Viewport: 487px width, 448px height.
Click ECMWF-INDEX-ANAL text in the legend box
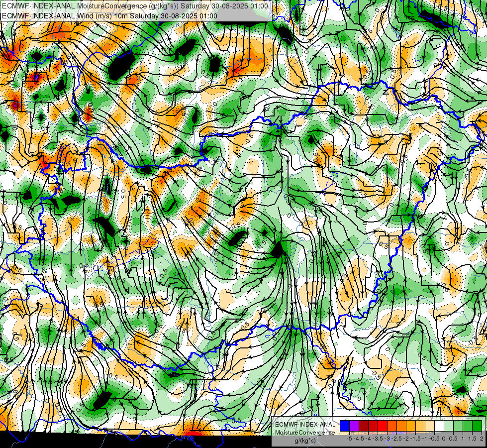click(305, 425)
